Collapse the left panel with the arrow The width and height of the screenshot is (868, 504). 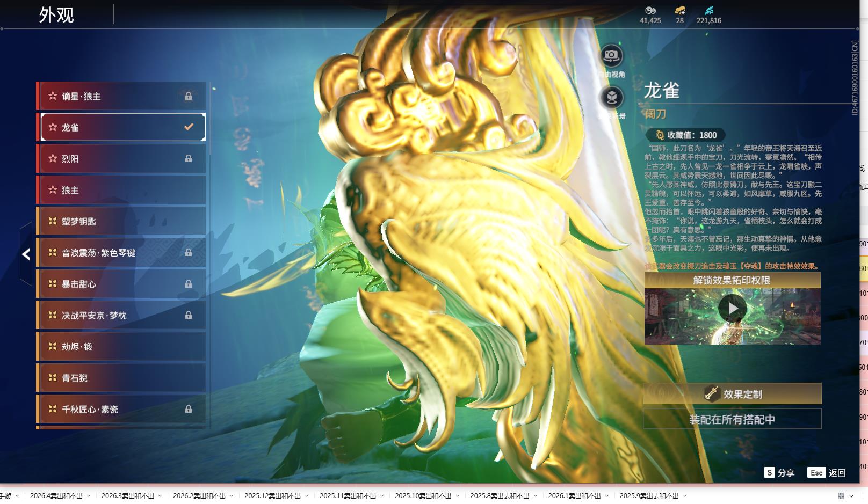pyautogui.click(x=26, y=254)
